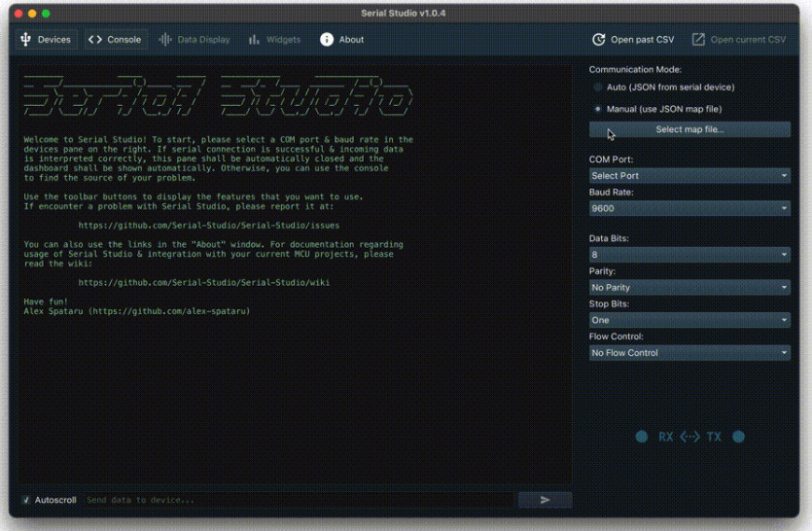812x531 pixels.
Task: Minimize the window with yellow button
Action: [32, 14]
